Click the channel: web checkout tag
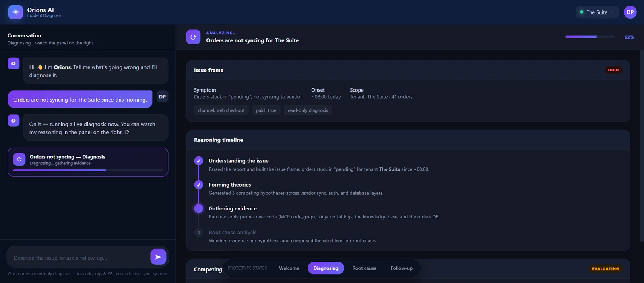Image resolution: width=644 pixels, height=283 pixels. tap(221, 110)
